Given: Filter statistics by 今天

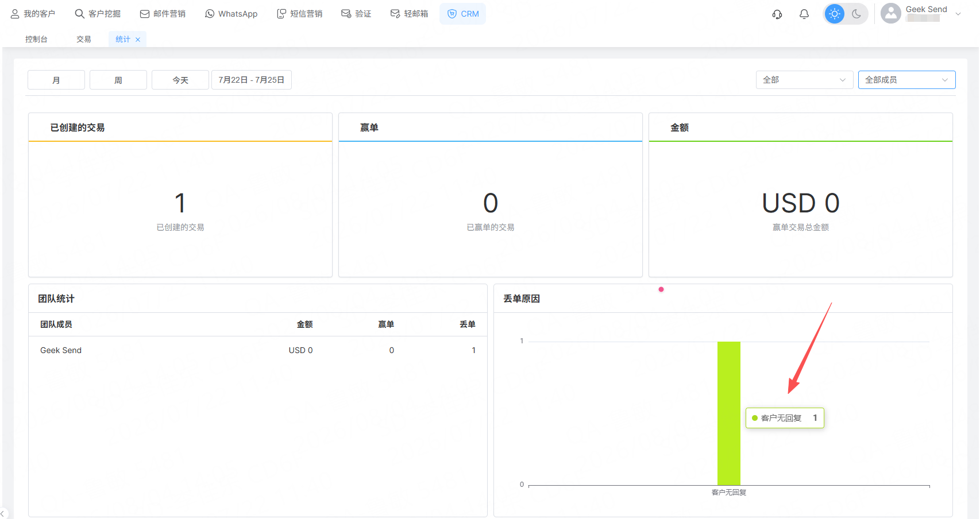Looking at the screenshot, I should (x=180, y=80).
